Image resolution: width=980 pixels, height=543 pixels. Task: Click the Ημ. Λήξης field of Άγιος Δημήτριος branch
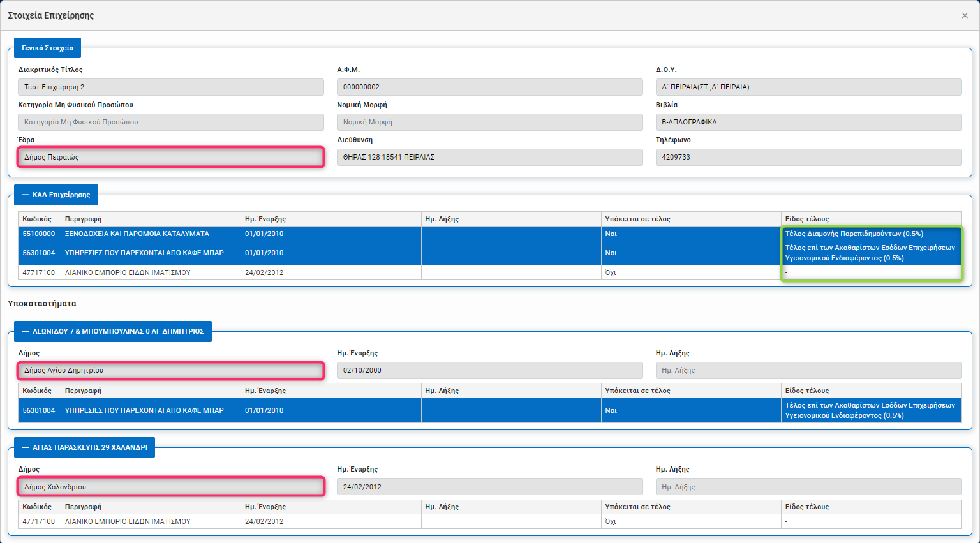pyautogui.click(x=808, y=370)
